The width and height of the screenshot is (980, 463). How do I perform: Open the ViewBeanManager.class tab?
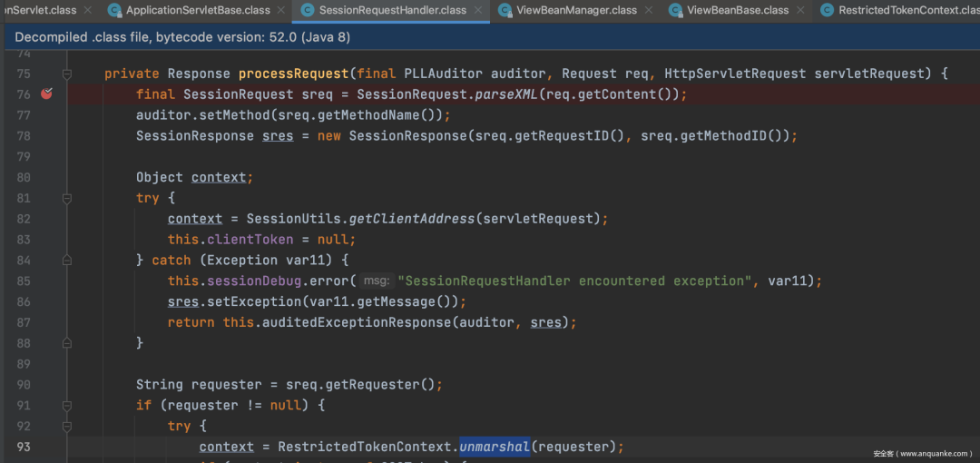[577, 11]
